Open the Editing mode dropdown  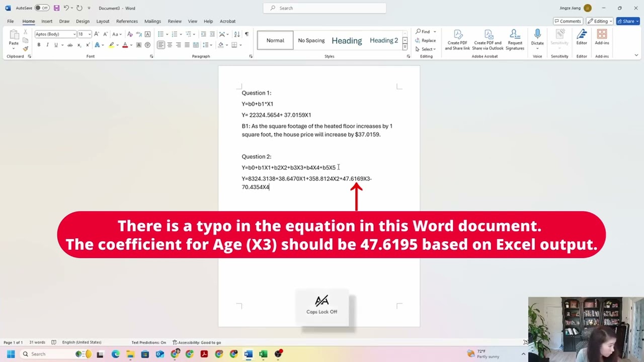[x=599, y=21]
